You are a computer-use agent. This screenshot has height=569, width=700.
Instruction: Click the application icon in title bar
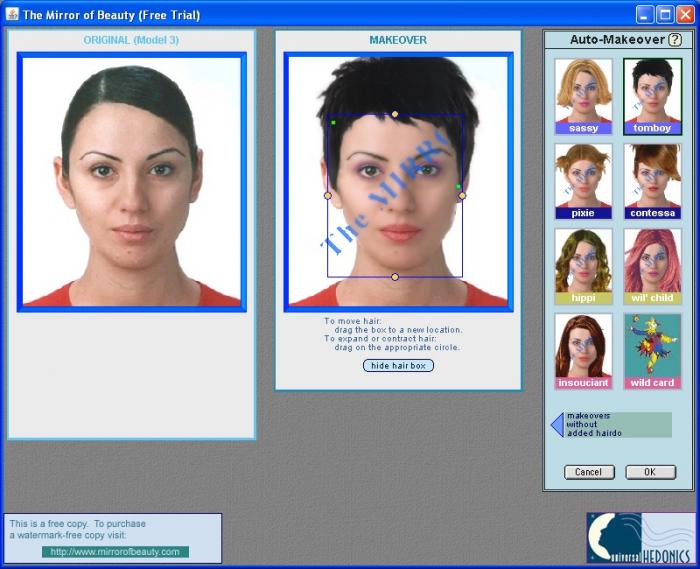coord(12,14)
